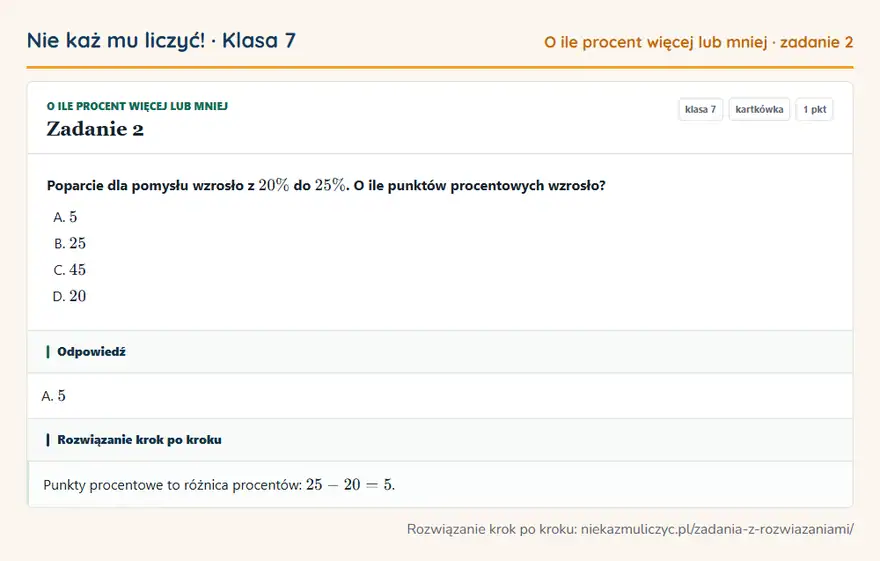Click the 'klasa 7' tag
This screenshot has width=880, height=561.
700,109
